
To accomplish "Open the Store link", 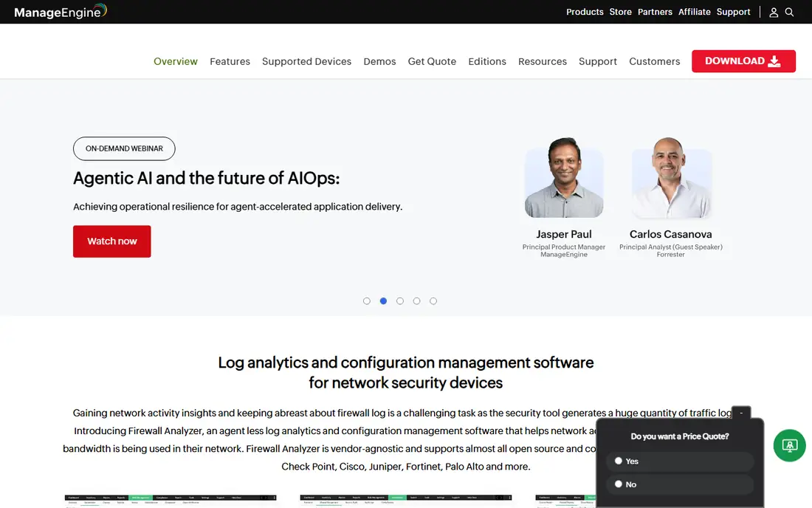I will coord(620,12).
